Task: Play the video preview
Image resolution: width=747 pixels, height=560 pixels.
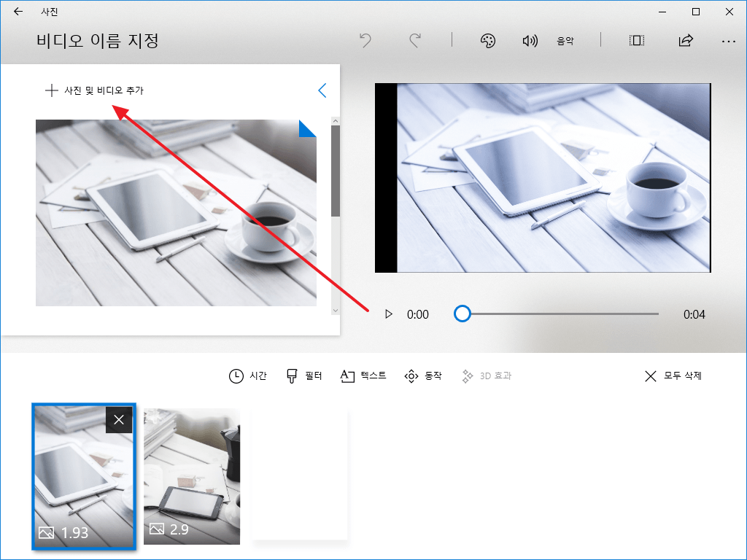Action: click(389, 314)
